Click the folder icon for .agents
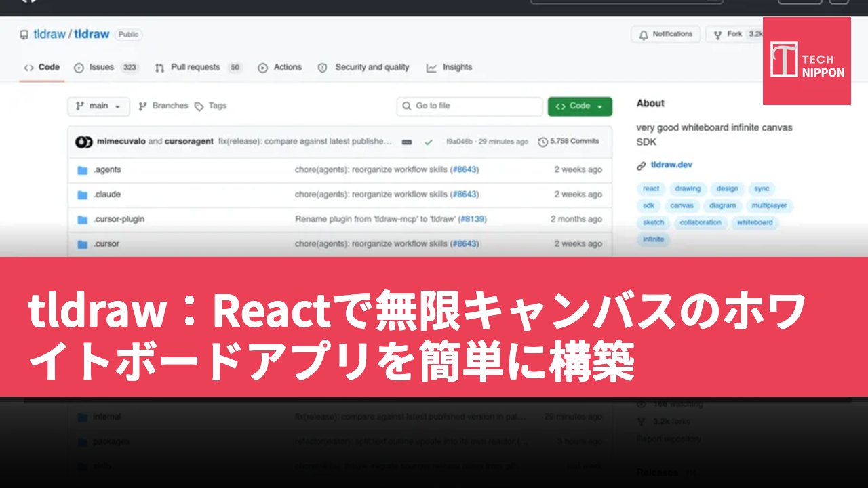 click(x=83, y=170)
